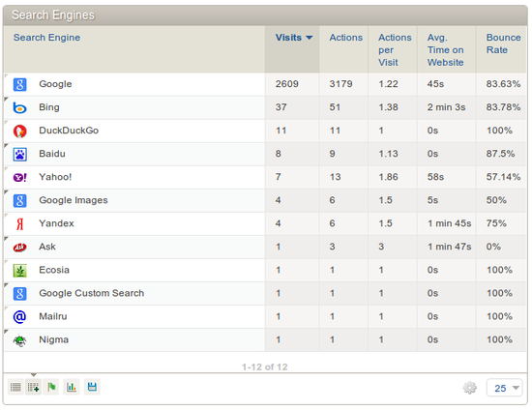
Task: Switch to simple table view icon
Action: coord(15,387)
